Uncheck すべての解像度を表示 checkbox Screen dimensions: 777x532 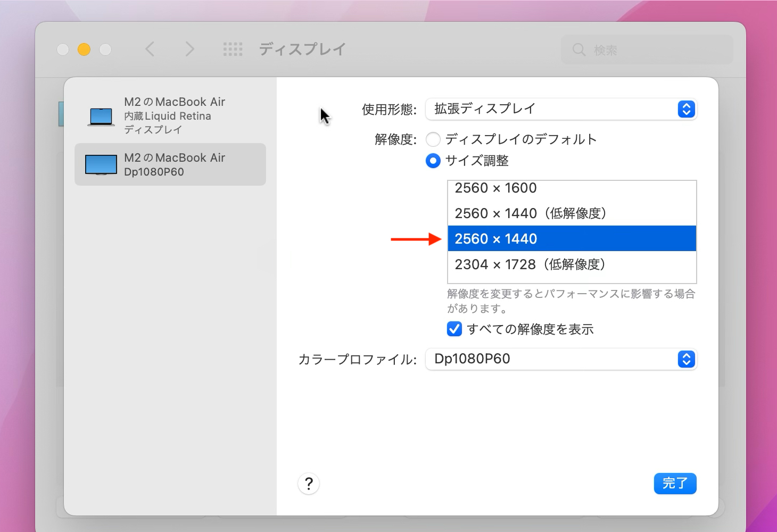tap(454, 329)
